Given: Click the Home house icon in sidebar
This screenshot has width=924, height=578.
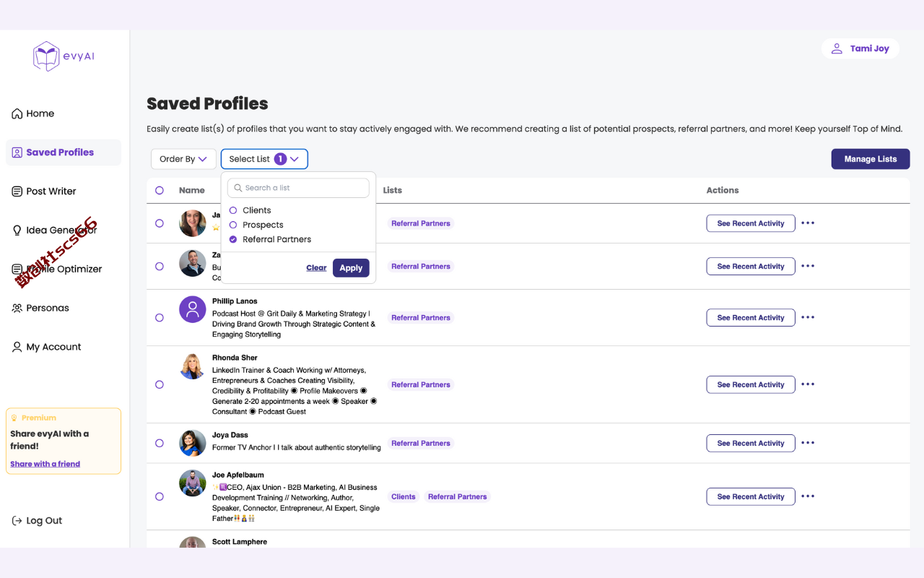Looking at the screenshot, I should [x=17, y=113].
